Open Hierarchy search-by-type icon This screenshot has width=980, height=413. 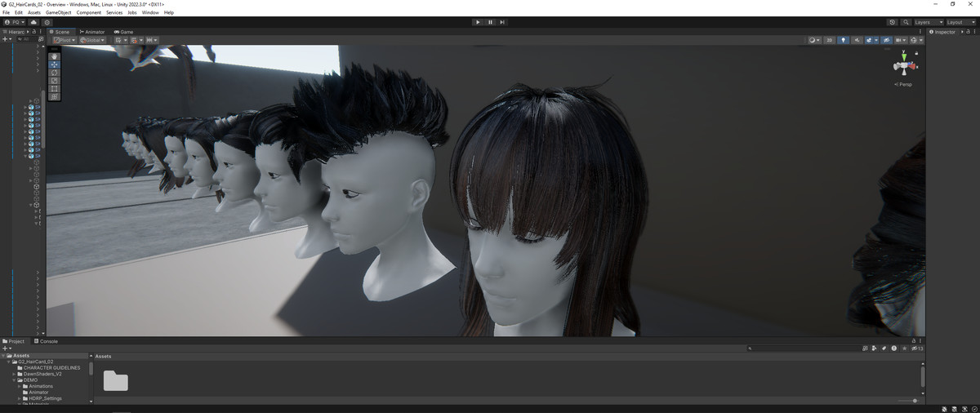(41, 39)
